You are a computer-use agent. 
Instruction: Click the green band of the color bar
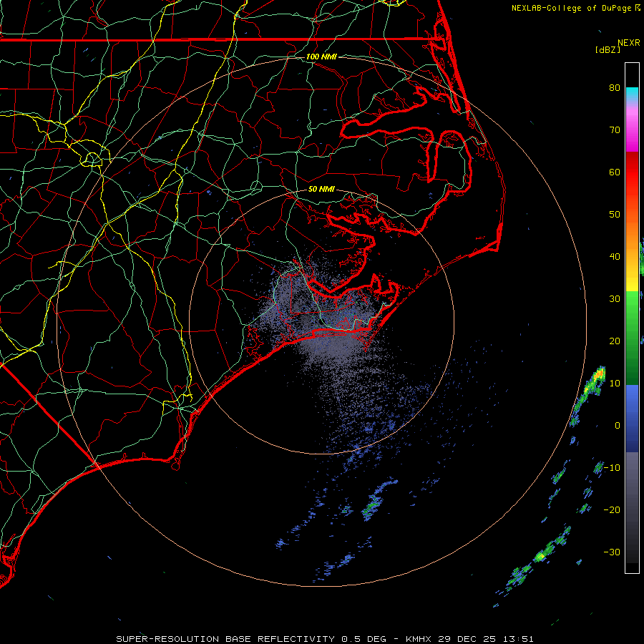(632, 338)
